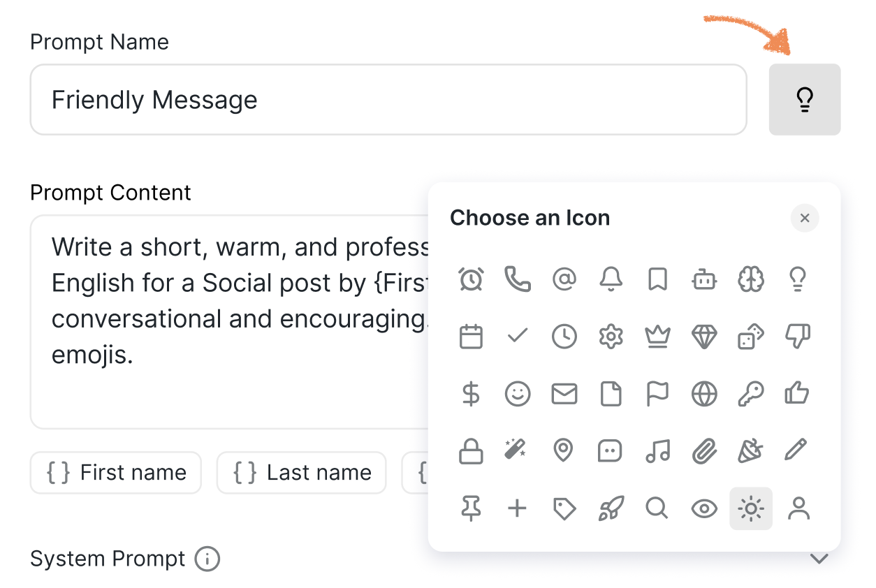Viewport: 876px width, 588px height.
Task: Pick the magic wand icon
Action: pyautogui.click(x=517, y=450)
